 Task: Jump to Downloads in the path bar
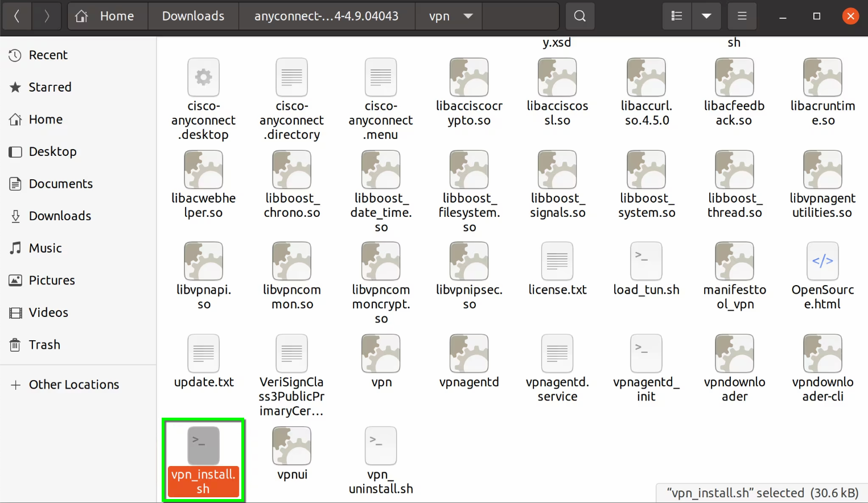tap(193, 16)
